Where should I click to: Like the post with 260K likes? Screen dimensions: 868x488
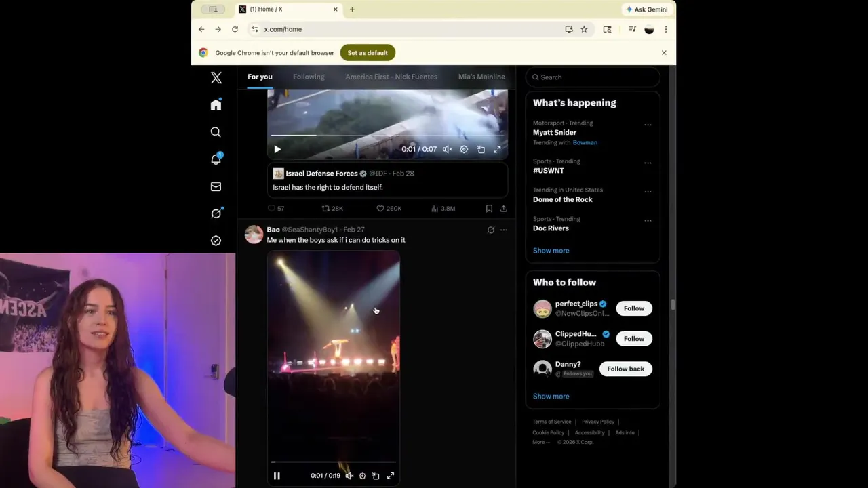389,209
